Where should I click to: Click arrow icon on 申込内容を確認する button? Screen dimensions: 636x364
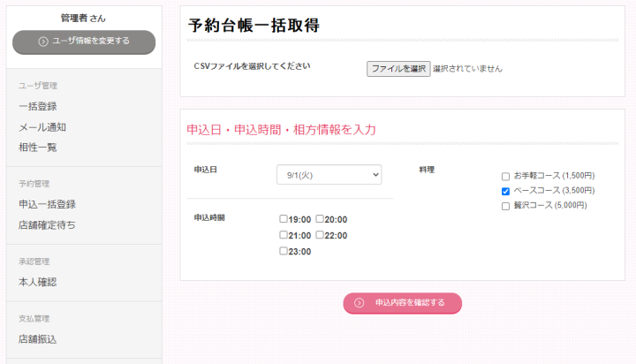pyautogui.click(x=360, y=302)
